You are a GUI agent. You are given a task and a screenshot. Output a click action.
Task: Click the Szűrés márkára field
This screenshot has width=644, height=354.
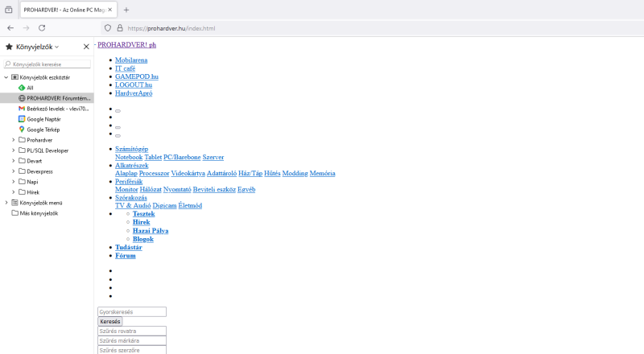[x=132, y=340]
